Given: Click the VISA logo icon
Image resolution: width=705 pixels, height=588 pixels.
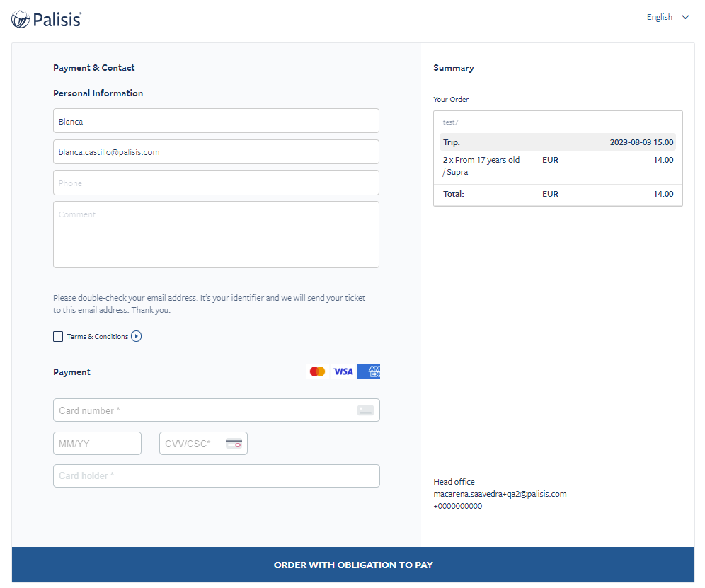Looking at the screenshot, I should click(343, 371).
